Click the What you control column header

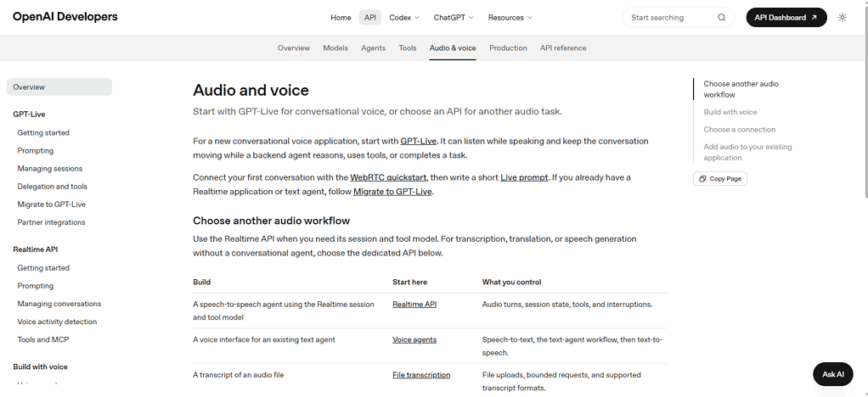tap(511, 282)
